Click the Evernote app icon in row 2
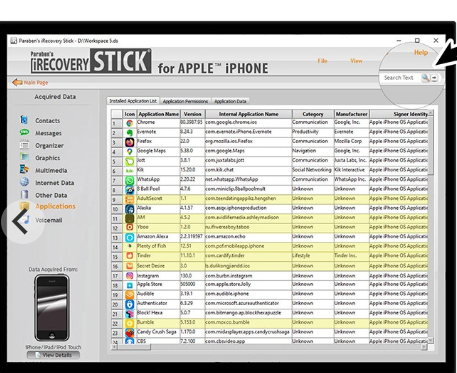This screenshot has height=373, width=457. [x=130, y=133]
